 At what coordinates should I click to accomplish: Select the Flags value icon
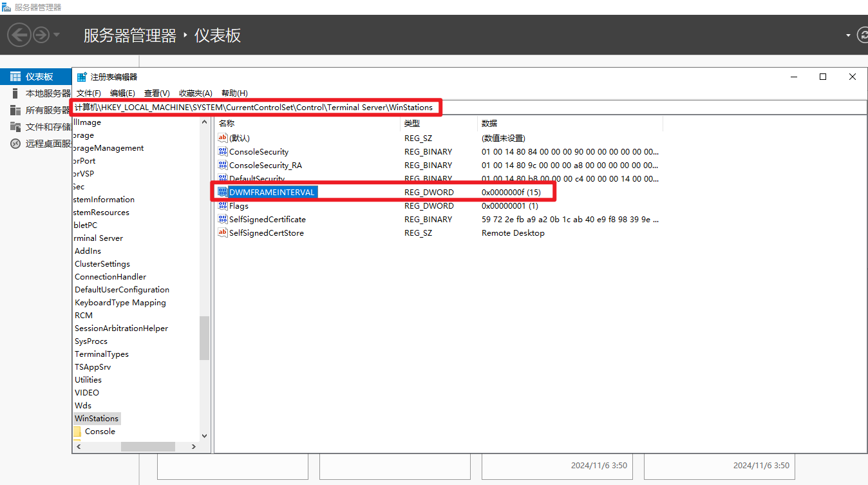(x=223, y=205)
